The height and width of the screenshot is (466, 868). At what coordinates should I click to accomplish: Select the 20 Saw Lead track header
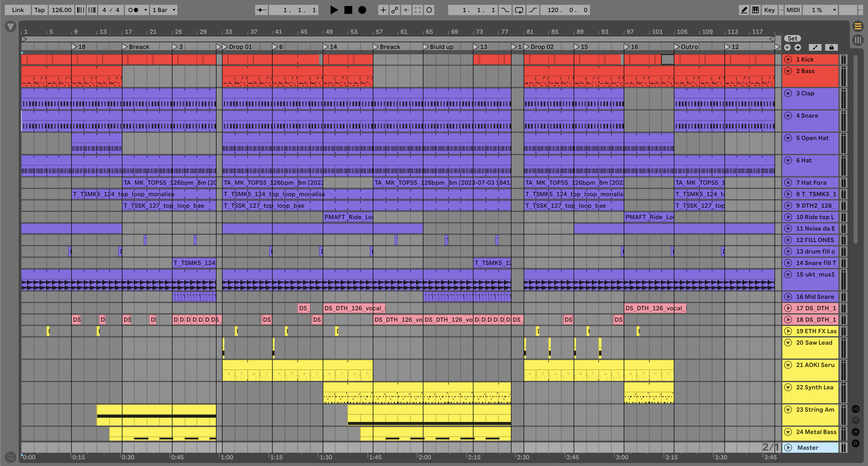[814, 343]
